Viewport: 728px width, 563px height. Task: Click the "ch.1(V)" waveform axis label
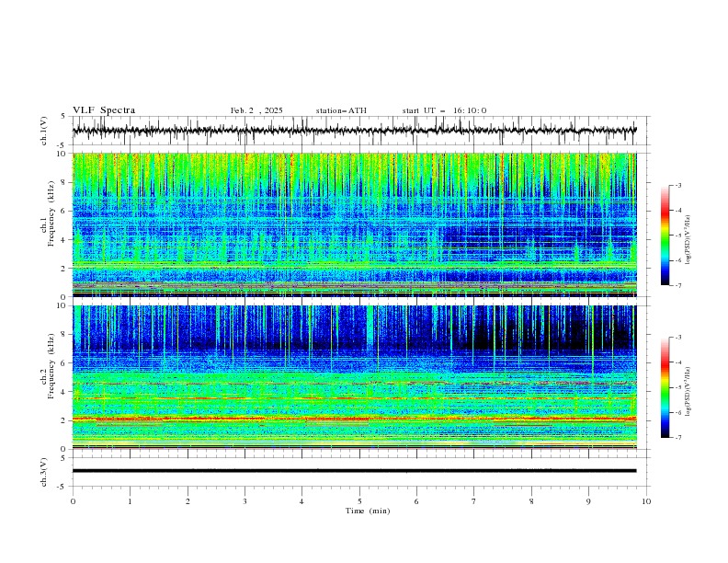tap(44, 131)
